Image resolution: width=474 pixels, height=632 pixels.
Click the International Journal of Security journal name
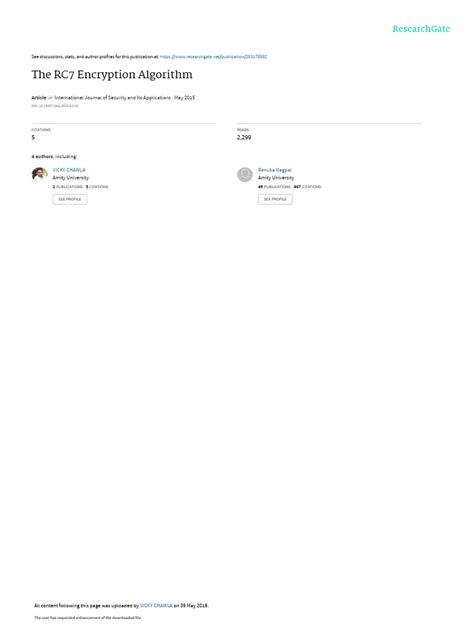coord(112,98)
